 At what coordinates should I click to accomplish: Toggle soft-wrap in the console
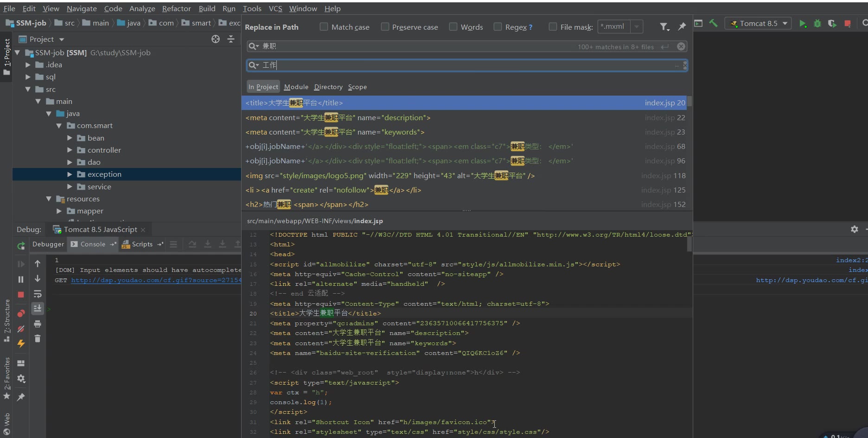[38, 294]
